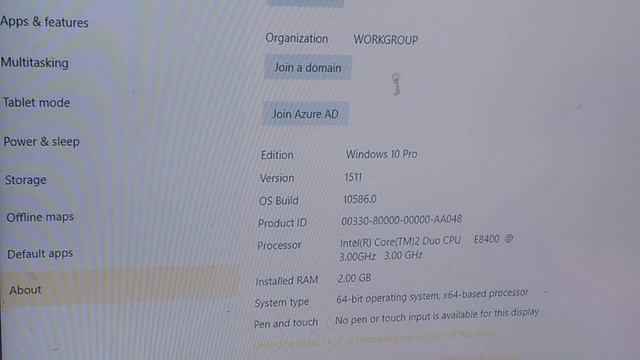Click the Product ID 00330-80000-00000-AA048
The height and width of the screenshot is (360, 640).
click(401, 220)
